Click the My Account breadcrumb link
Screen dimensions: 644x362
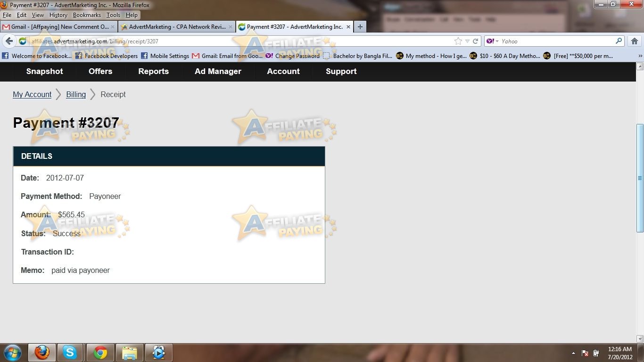tap(32, 94)
